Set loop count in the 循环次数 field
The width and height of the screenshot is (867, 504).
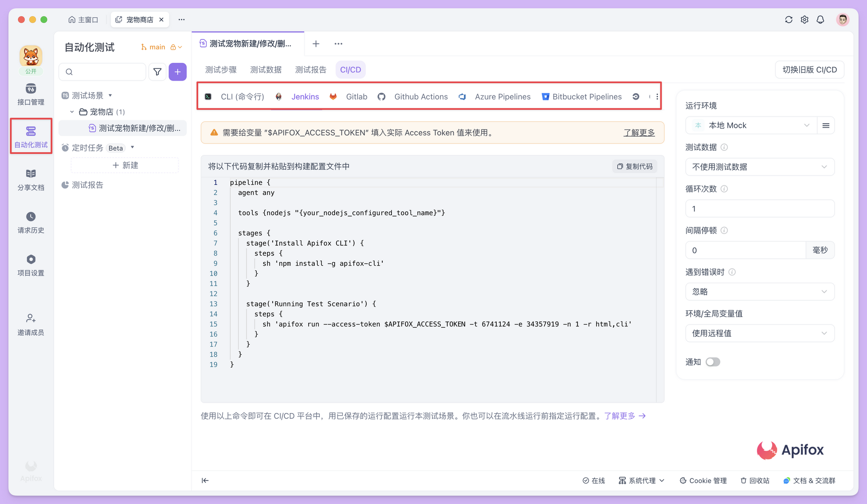[x=759, y=208]
